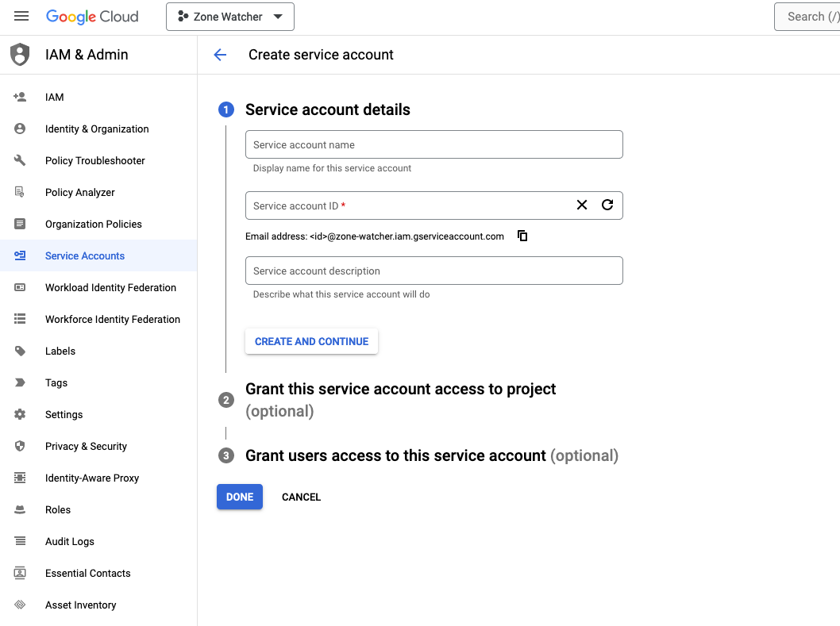The image size is (840, 626).
Task: Click the Labels tag icon
Action: [x=20, y=351]
